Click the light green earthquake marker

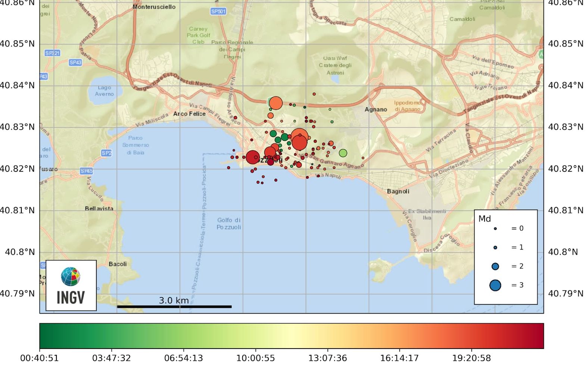[343, 153]
